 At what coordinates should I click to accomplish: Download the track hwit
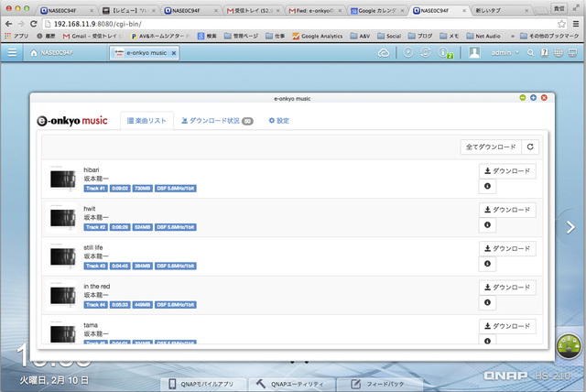tap(507, 210)
